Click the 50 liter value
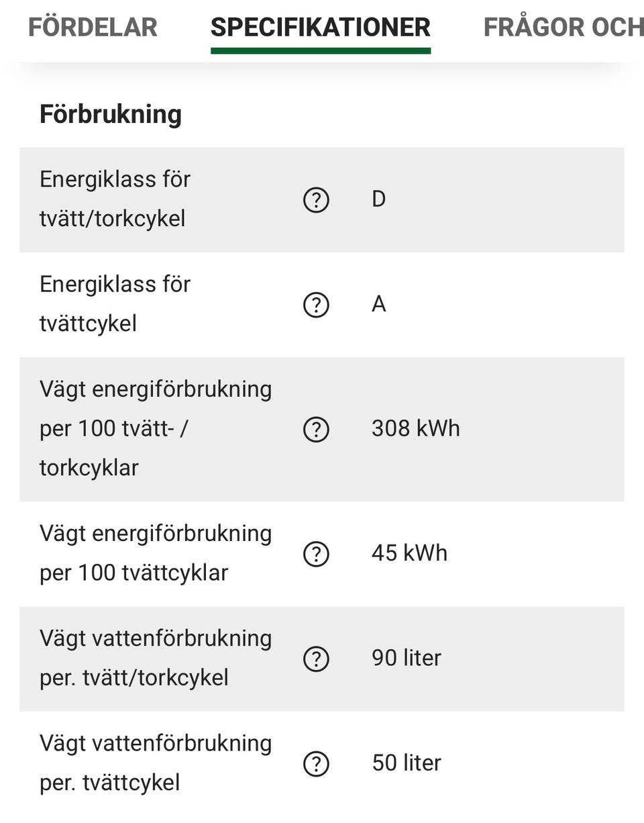Screen dimensions: 644x823 (x=407, y=763)
